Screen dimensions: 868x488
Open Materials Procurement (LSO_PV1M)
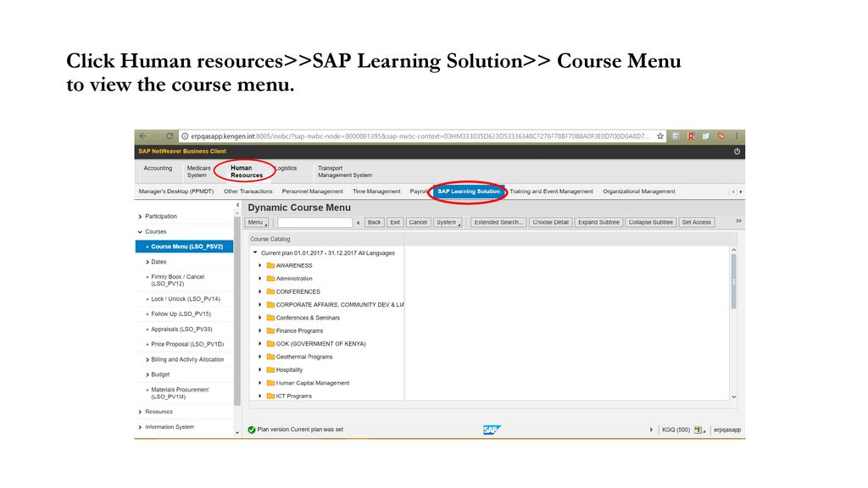pyautogui.click(x=180, y=393)
